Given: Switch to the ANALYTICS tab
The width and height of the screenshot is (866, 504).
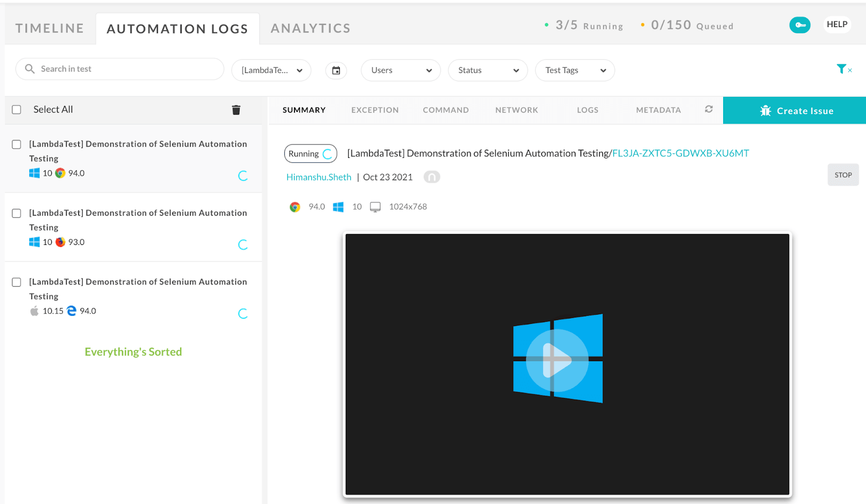Looking at the screenshot, I should pyautogui.click(x=310, y=28).
